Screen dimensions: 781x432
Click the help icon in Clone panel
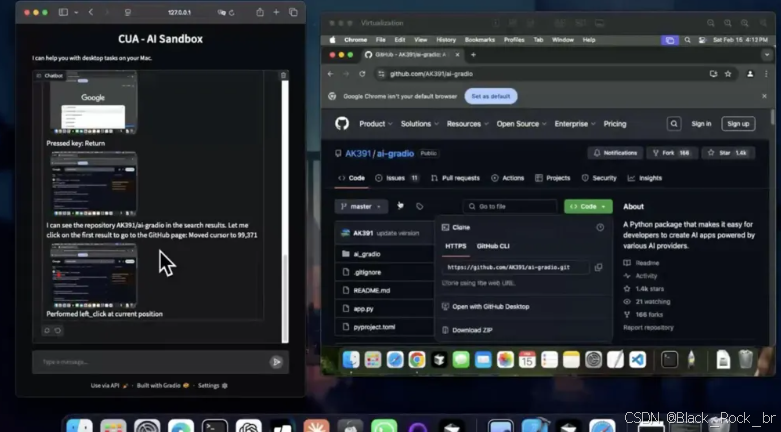click(x=600, y=227)
